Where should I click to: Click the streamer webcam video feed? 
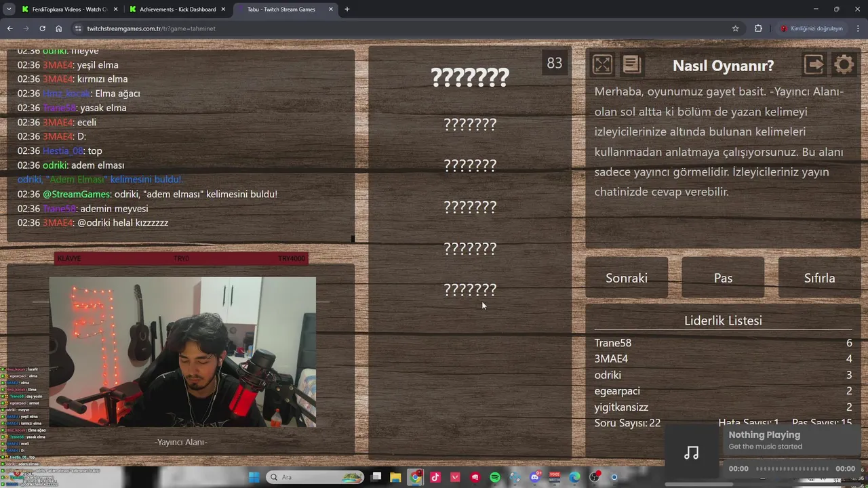pos(182,352)
